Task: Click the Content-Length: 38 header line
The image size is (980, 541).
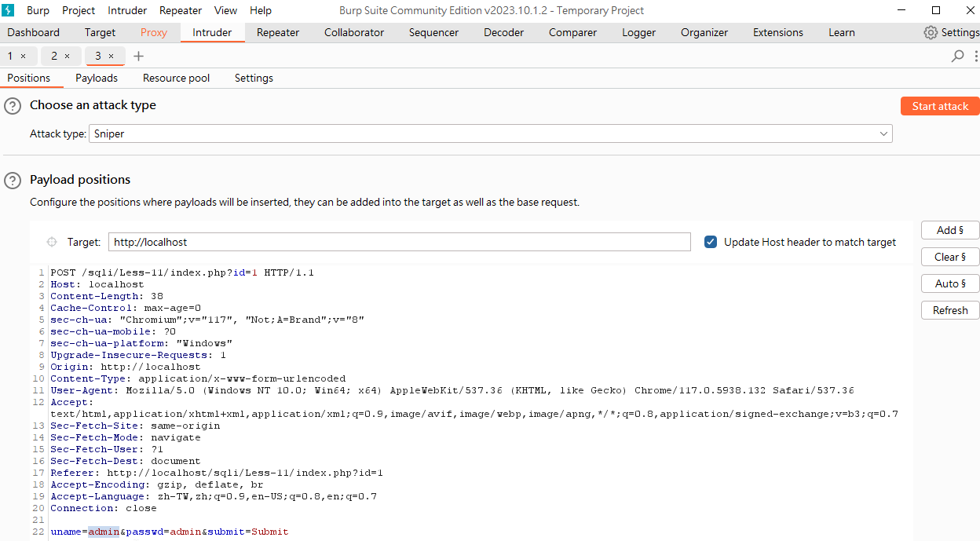Action: [107, 296]
